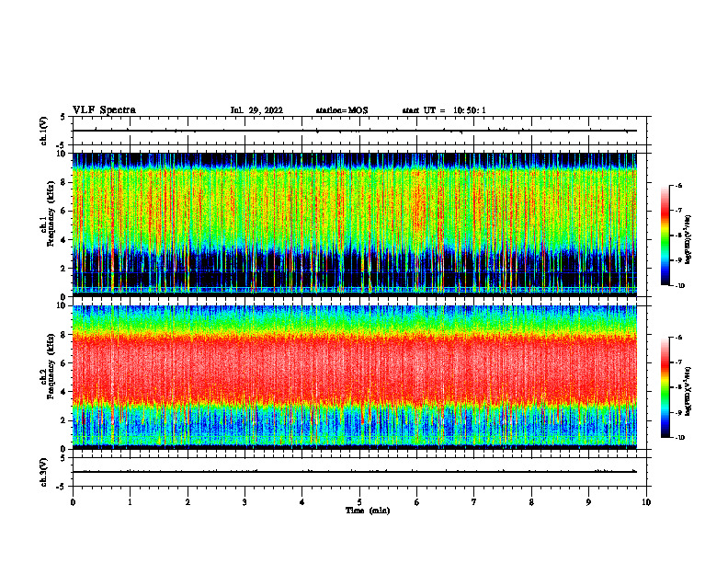728x563 pixels.
Task: Click time axis tick label "7"
Action: (x=474, y=502)
